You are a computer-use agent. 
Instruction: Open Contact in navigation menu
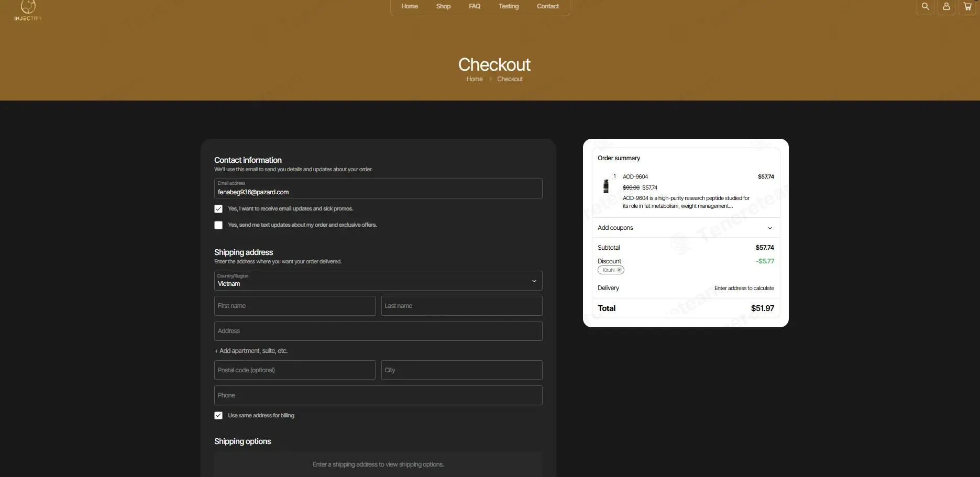click(x=548, y=6)
